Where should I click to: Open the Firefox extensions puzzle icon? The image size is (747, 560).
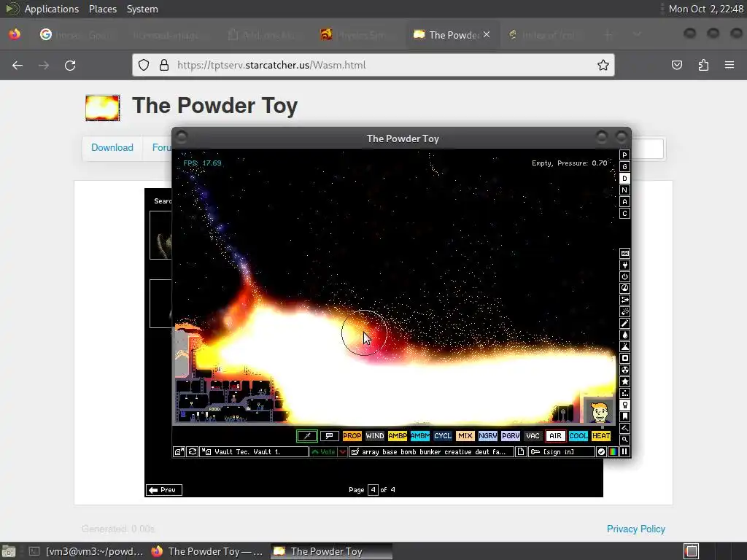(x=703, y=65)
